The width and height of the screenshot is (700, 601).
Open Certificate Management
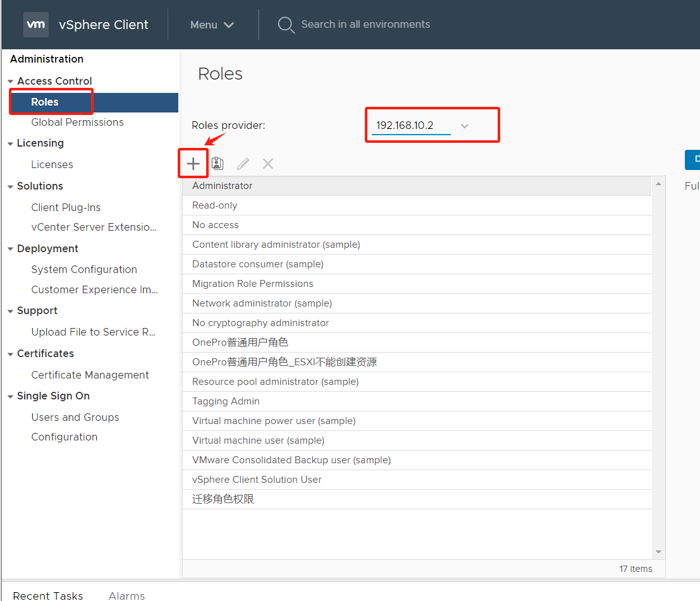[90, 375]
